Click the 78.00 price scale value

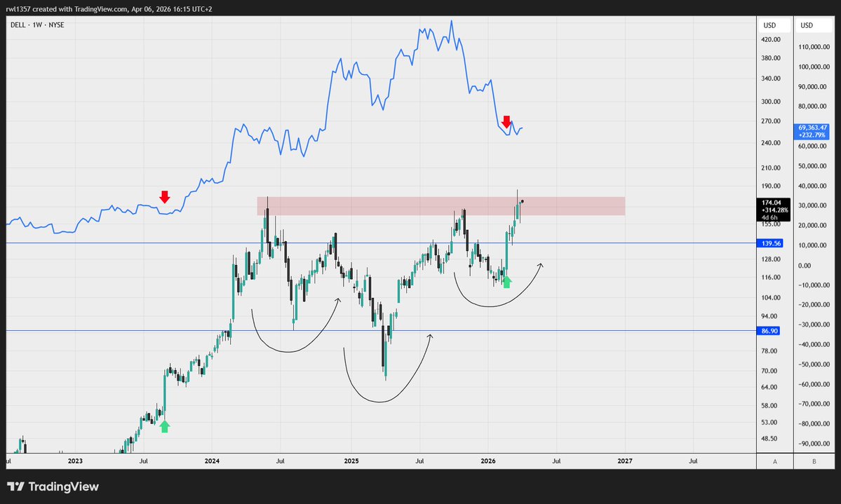769,351
